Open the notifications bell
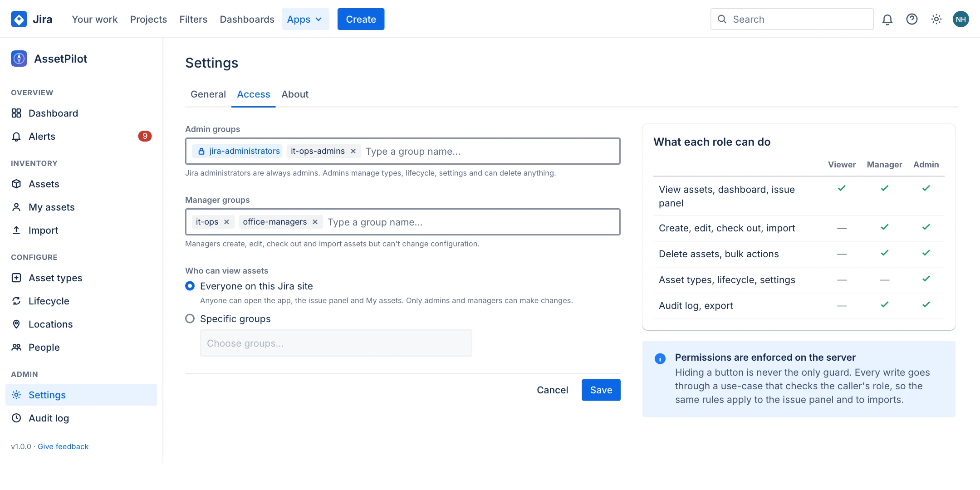 coord(887,19)
